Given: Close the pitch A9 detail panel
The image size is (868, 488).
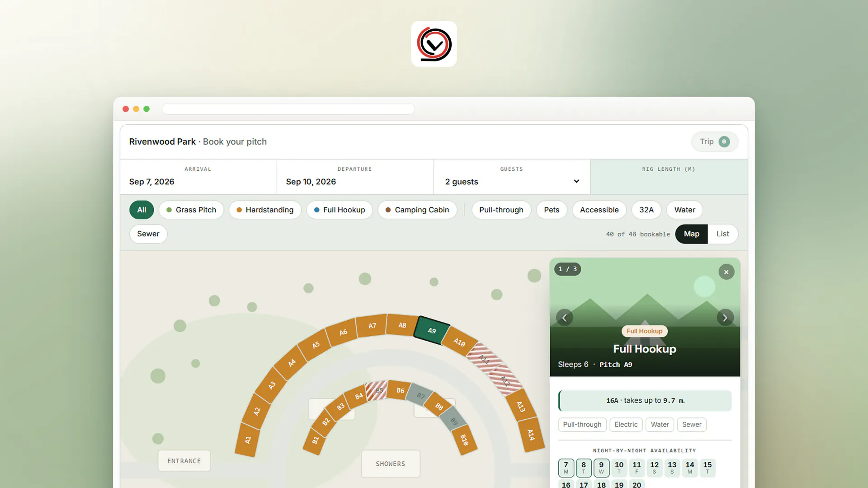Looking at the screenshot, I should [x=726, y=272].
